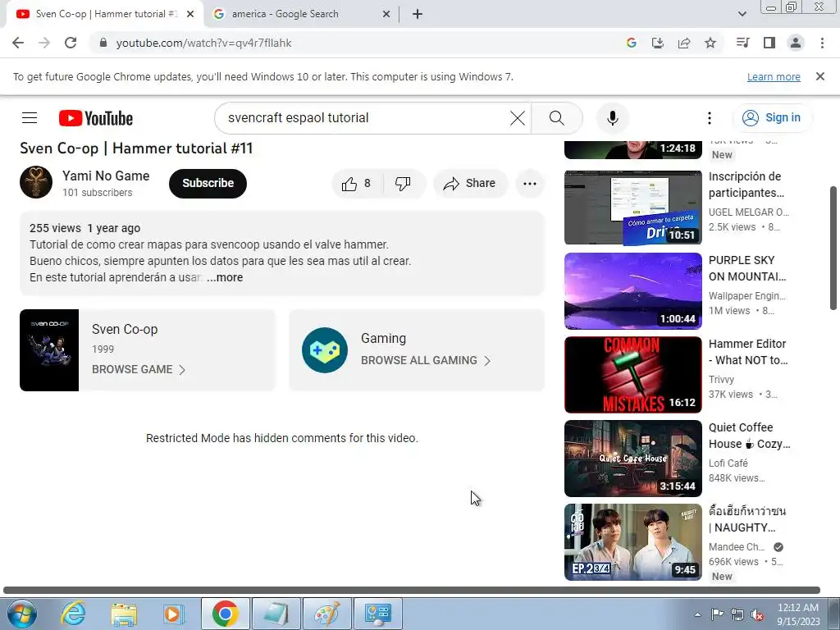Sign in to YouTube
The image size is (840, 630).
click(x=773, y=118)
